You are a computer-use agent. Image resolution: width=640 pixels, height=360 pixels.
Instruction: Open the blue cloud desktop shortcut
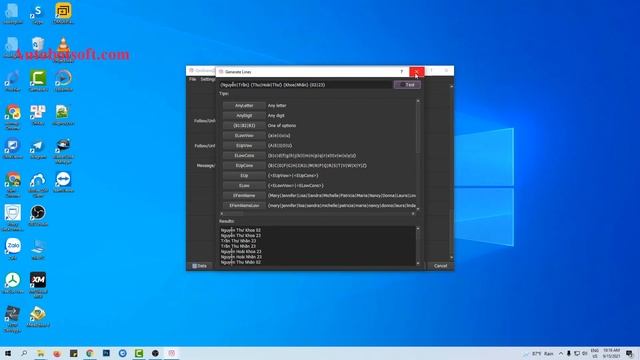coord(38,184)
